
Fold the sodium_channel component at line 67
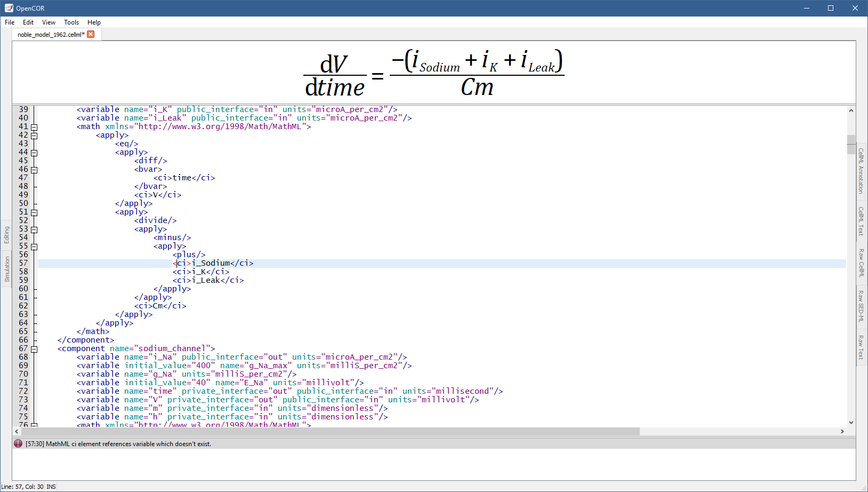pyautogui.click(x=34, y=349)
